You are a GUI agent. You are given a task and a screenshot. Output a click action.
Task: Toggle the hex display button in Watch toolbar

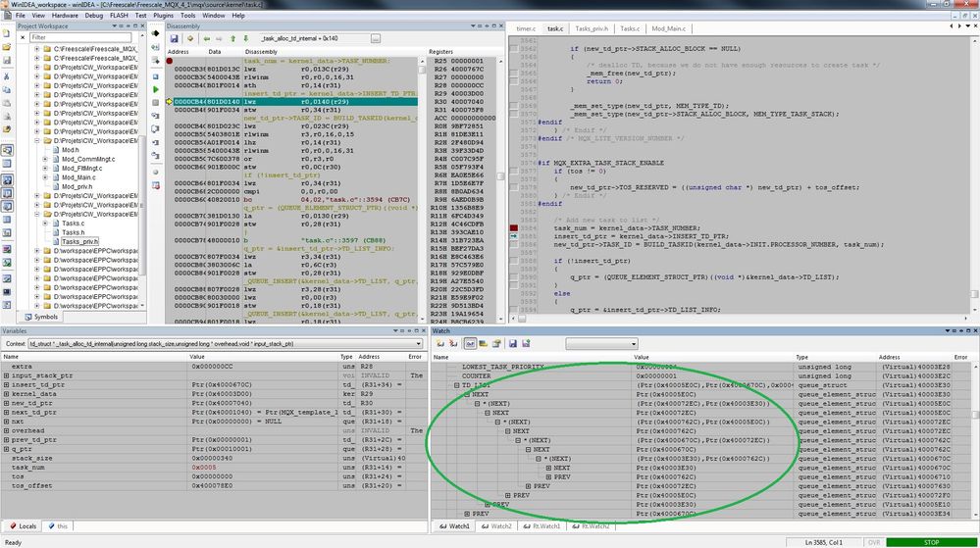tap(470, 344)
